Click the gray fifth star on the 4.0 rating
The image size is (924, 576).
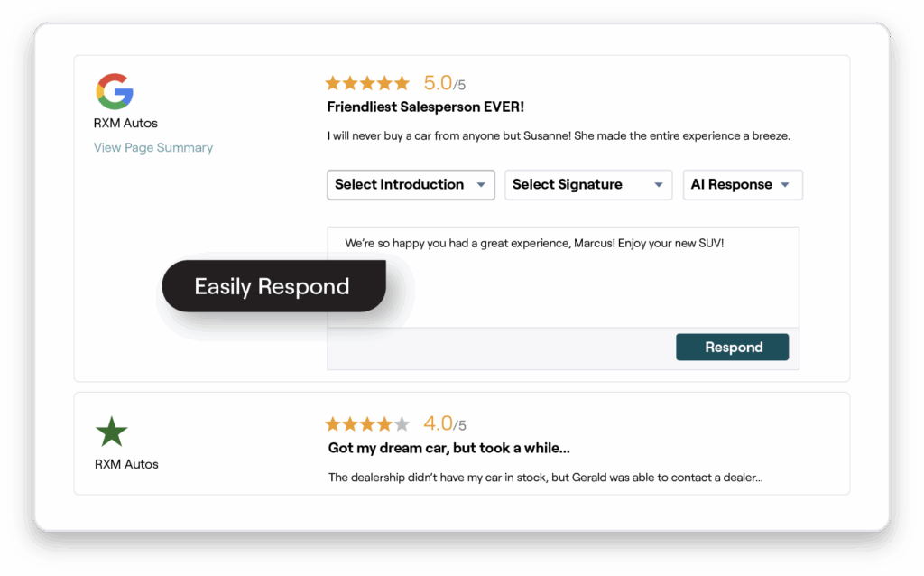coord(402,423)
